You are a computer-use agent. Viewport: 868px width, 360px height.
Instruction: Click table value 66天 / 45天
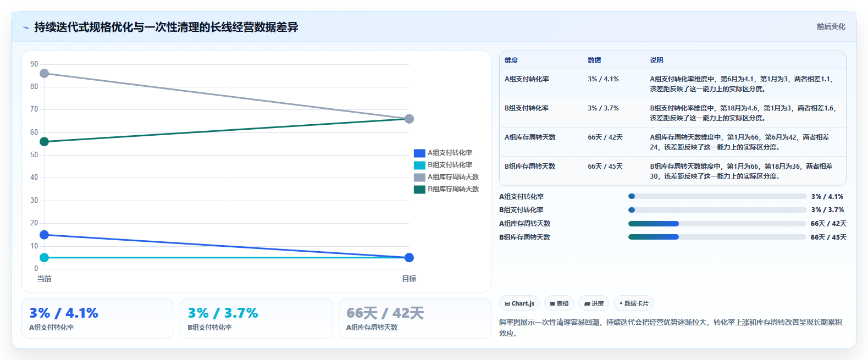[605, 167]
